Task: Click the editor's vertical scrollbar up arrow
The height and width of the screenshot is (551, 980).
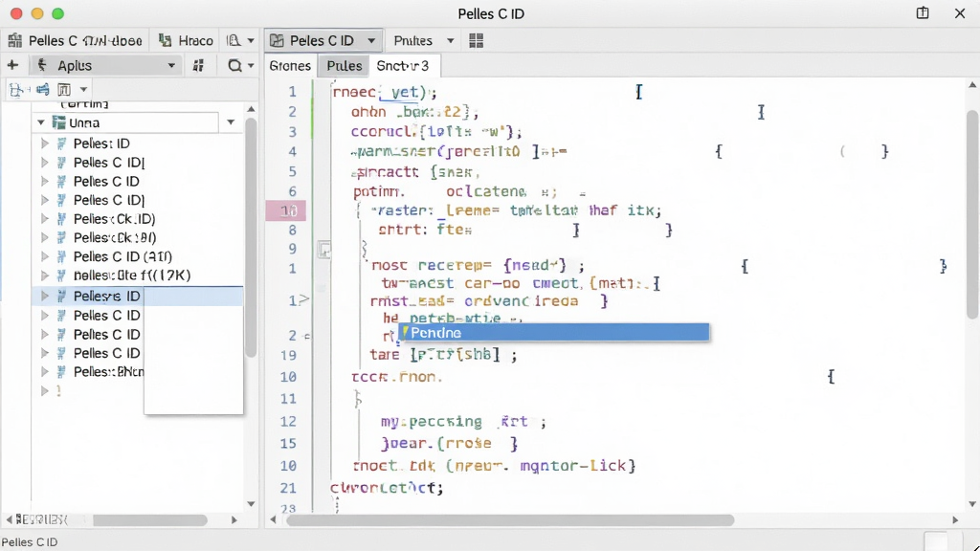Action: pos(972,85)
